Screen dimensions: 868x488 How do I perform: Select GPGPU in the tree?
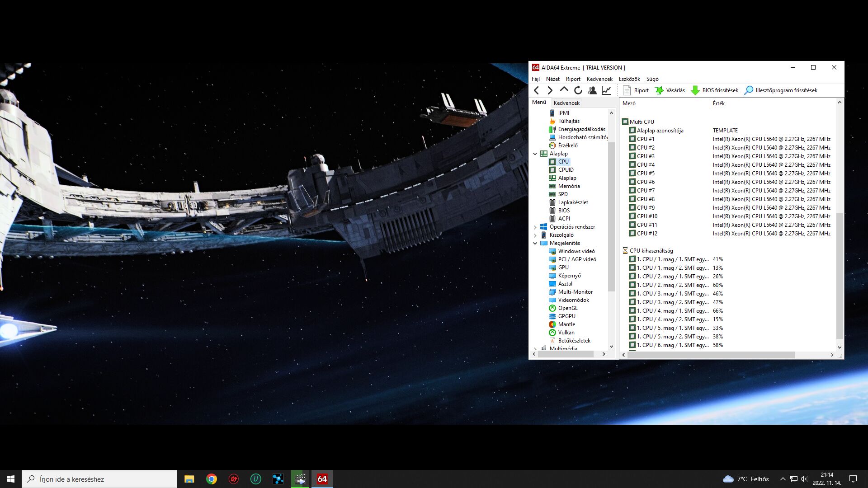562,316
